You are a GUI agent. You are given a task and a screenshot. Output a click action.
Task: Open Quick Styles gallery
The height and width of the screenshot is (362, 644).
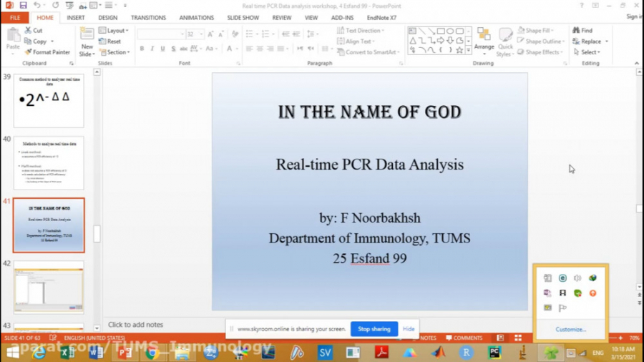click(x=505, y=42)
